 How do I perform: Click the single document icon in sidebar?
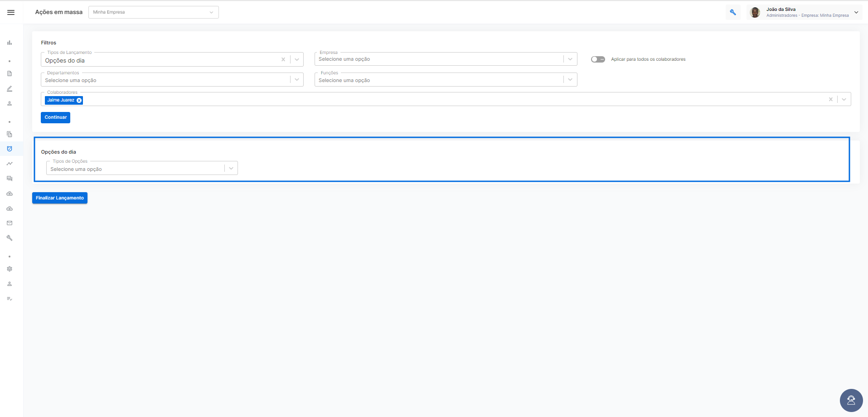[x=10, y=73]
